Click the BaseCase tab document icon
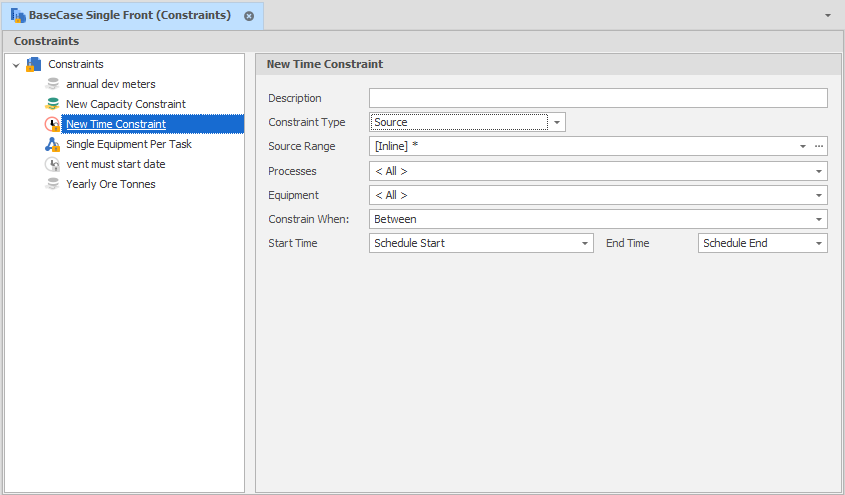Image resolution: width=845 pixels, height=495 pixels. point(18,16)
